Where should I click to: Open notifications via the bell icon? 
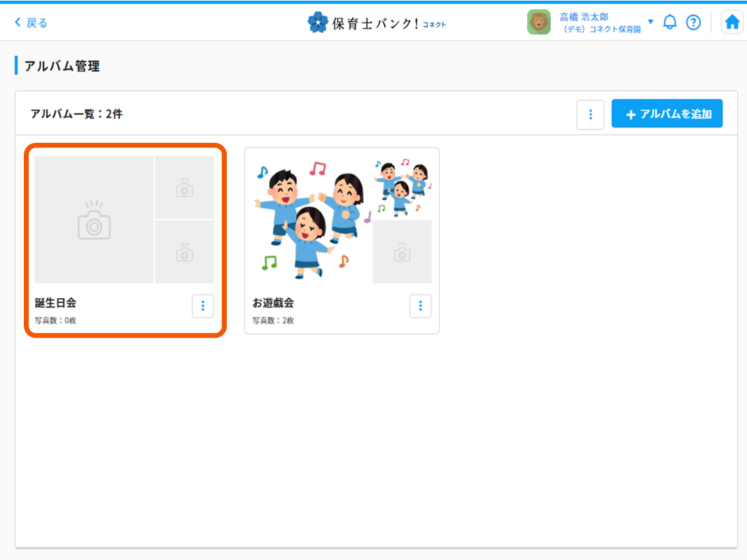click(670, 22)
